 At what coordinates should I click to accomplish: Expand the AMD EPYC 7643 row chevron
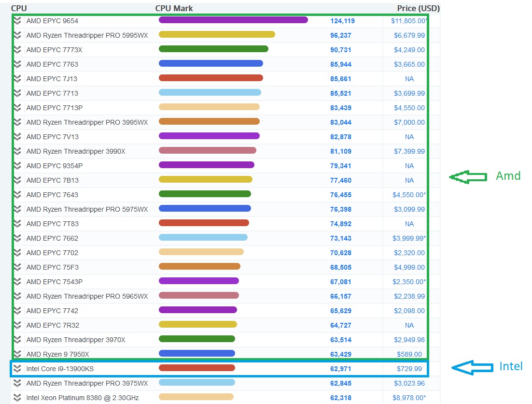pos(18,195)
